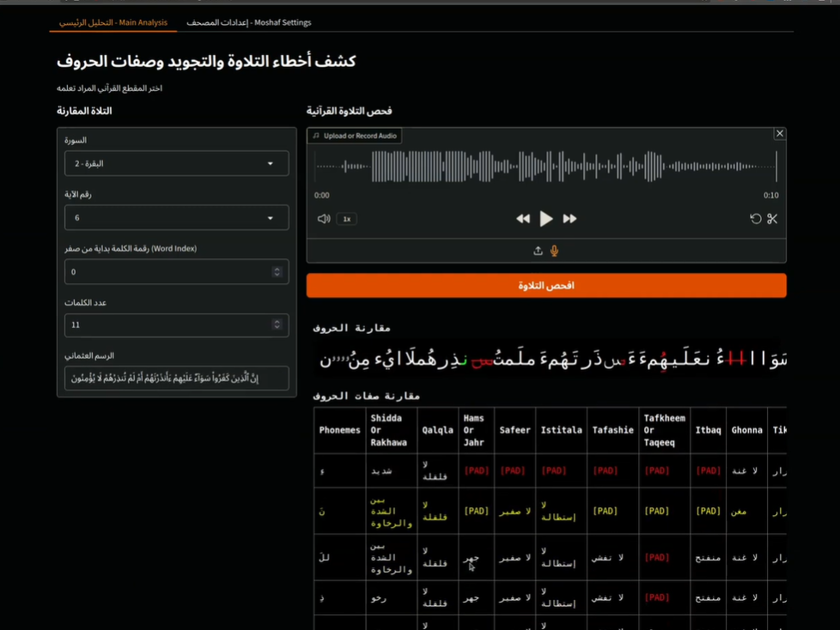Open the Surah dropdown showing البقرة

pos(176,163)
